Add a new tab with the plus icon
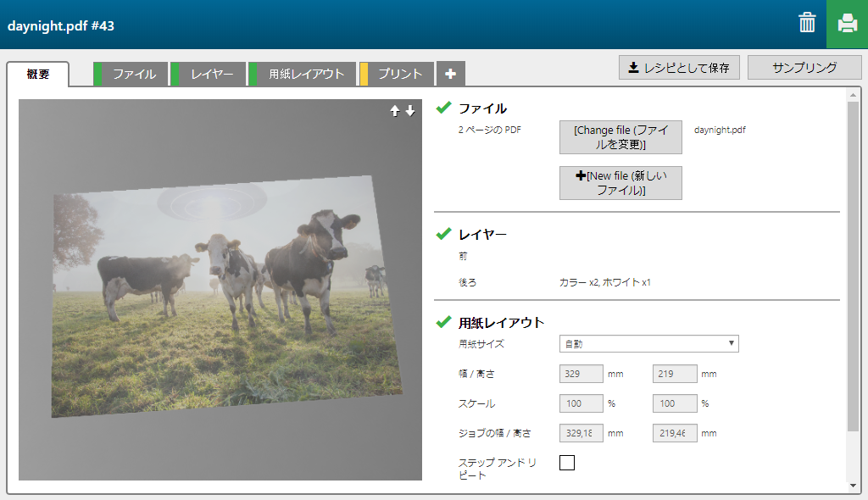The image size is (868, 500). click(451, 74)
